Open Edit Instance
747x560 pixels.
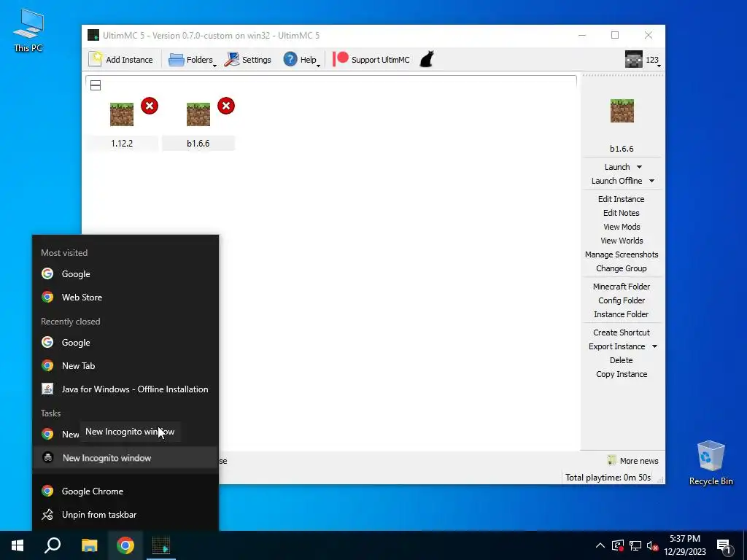pyautogui.click(x=622, y=199)
